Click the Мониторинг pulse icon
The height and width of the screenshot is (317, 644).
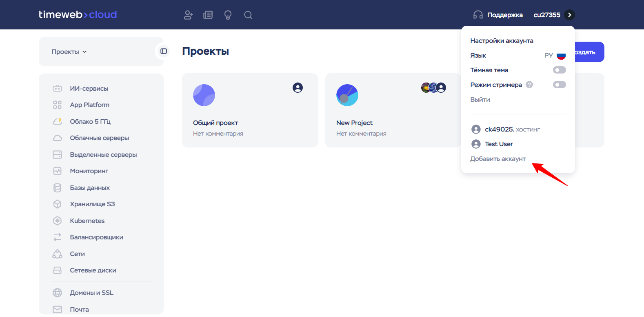[x=58, y=171]
